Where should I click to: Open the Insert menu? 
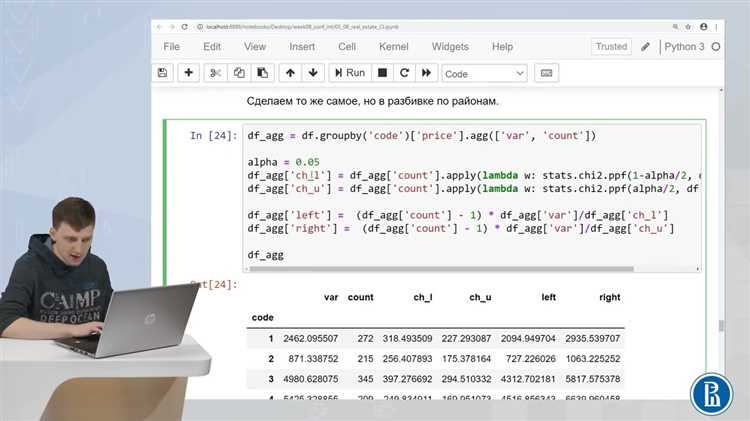[302, 46]
